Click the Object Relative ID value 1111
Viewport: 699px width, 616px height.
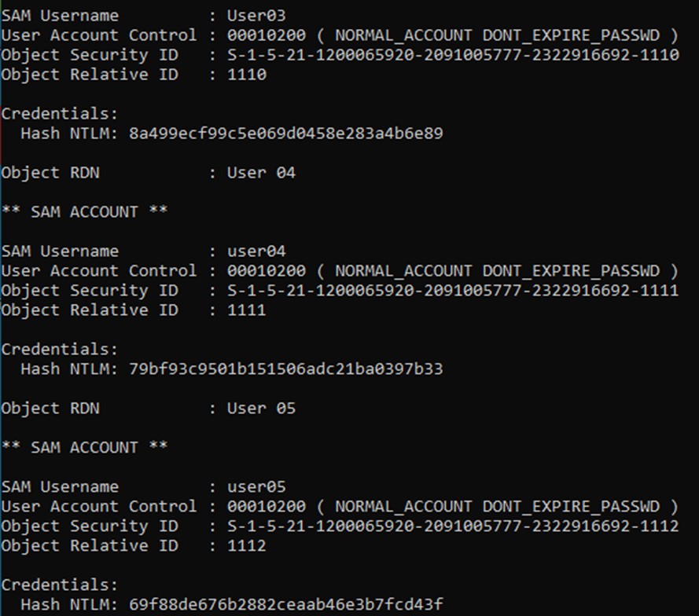(x=246, y=310)
